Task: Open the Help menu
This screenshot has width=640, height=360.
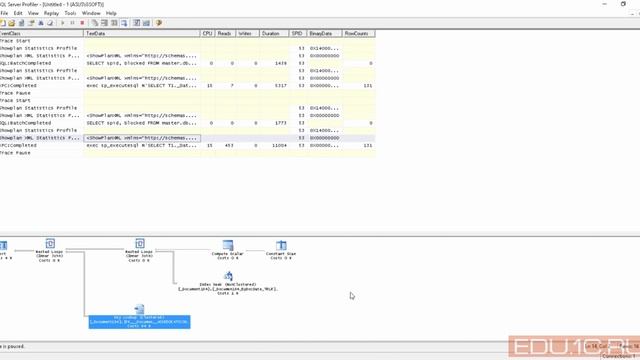Action: [111, 13]
